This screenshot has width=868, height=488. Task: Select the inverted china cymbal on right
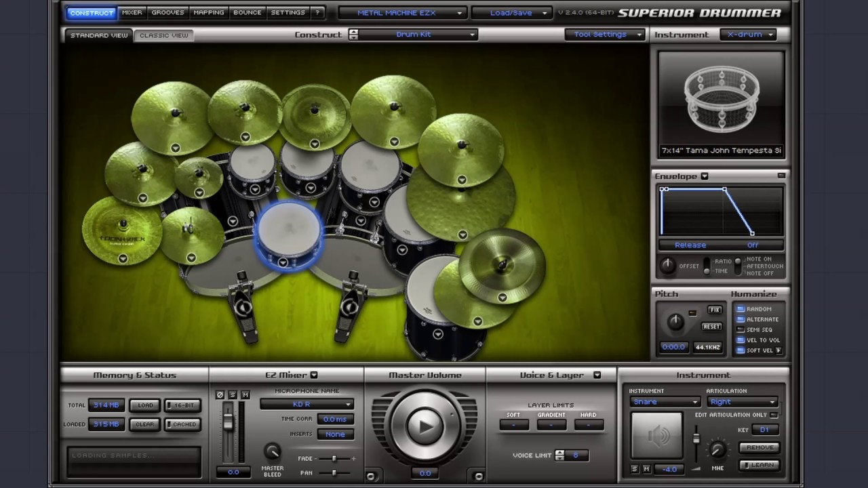coord(502,266)
